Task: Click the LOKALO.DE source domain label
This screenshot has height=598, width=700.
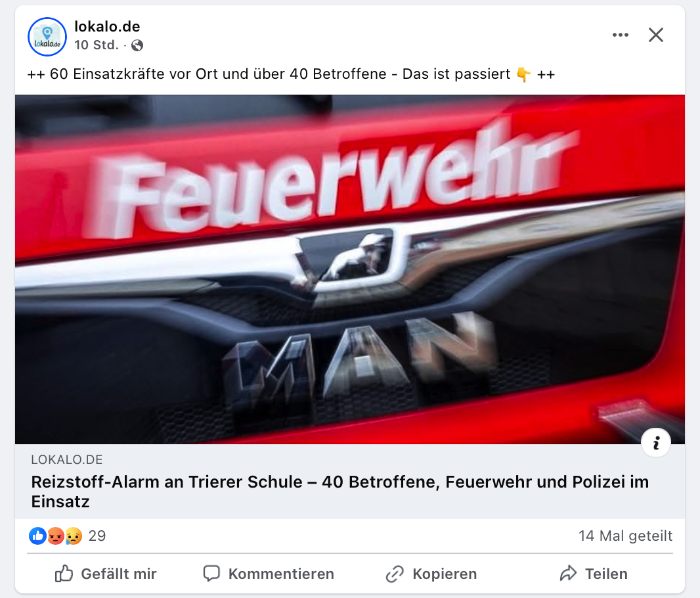Action: pyautogui.click(x=67, y=459)
